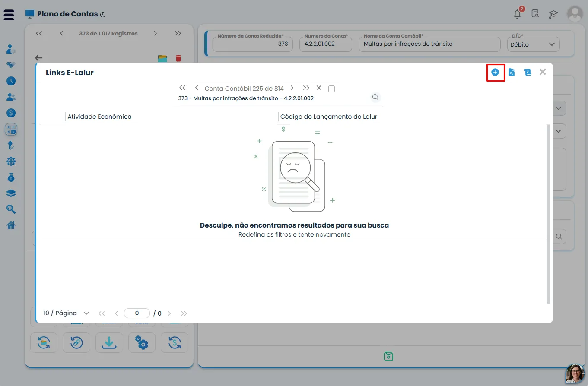Viewport: 588px width, 386px height.
Task: Open the scroll log icon in Links E-Lalur
Action: point(528,72)
